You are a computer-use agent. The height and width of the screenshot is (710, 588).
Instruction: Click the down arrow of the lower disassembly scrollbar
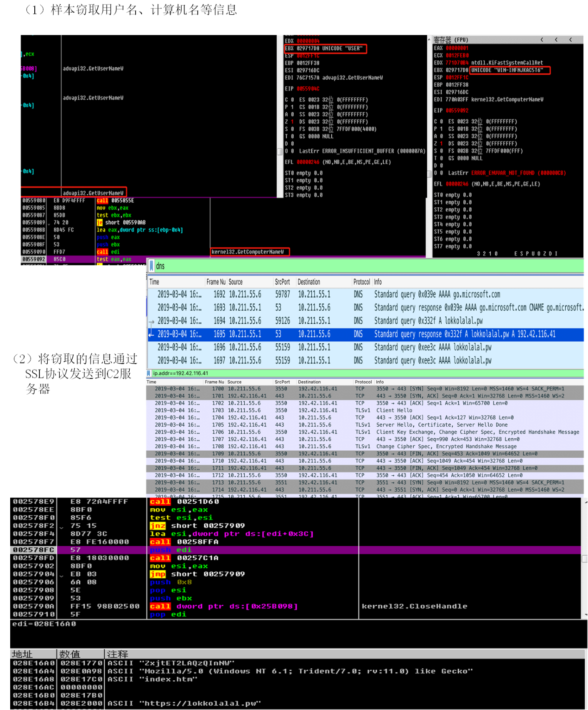[x=585, y=615]
